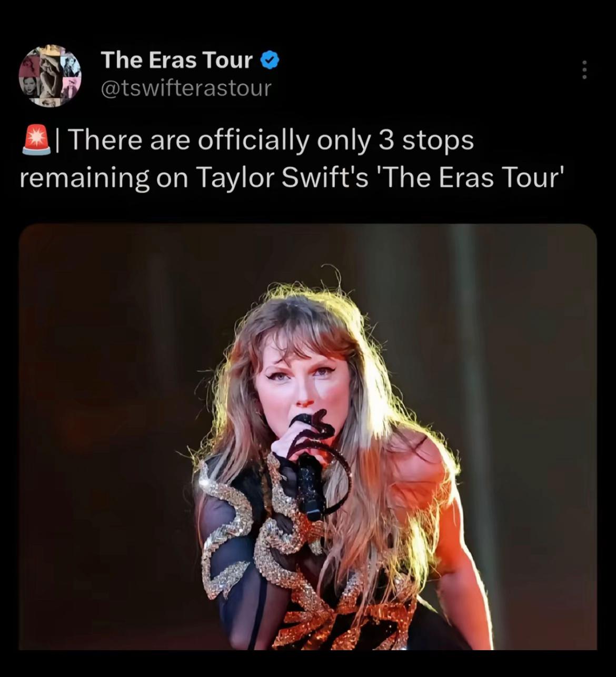Viewport: 616px width, 677px height.
Task: Click the word 'remaining' in the tweet
Action: 85,177
